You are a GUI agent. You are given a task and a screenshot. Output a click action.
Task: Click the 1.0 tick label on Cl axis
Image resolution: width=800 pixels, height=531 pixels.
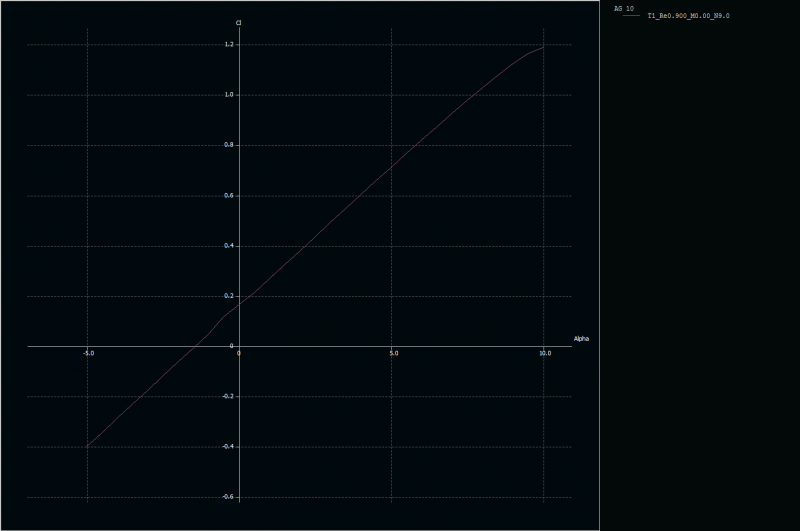coord(229,95)
